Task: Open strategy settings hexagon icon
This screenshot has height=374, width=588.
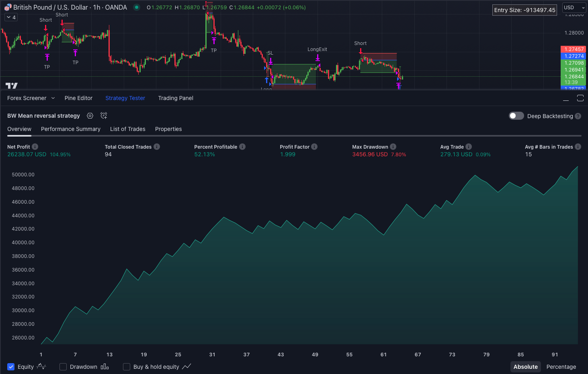Action: [90, 116]
